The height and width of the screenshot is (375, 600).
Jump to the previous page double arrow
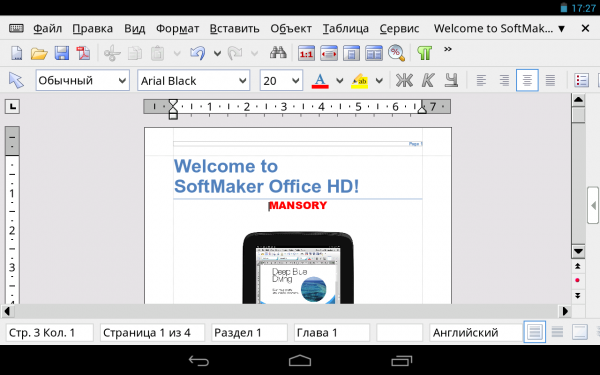[x=578, y=266]
